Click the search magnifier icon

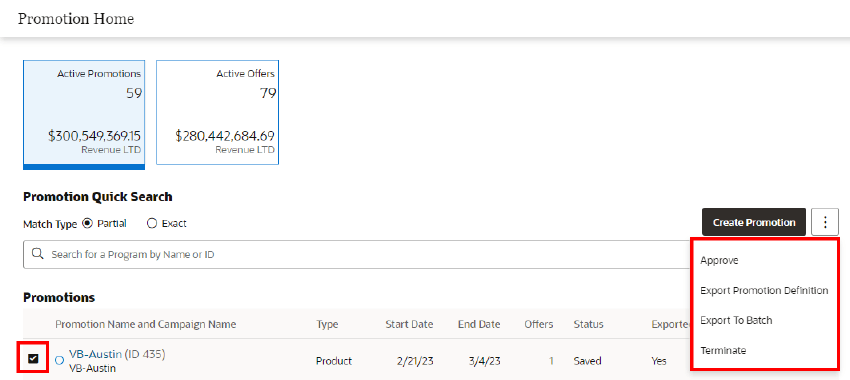click(37, 254)
